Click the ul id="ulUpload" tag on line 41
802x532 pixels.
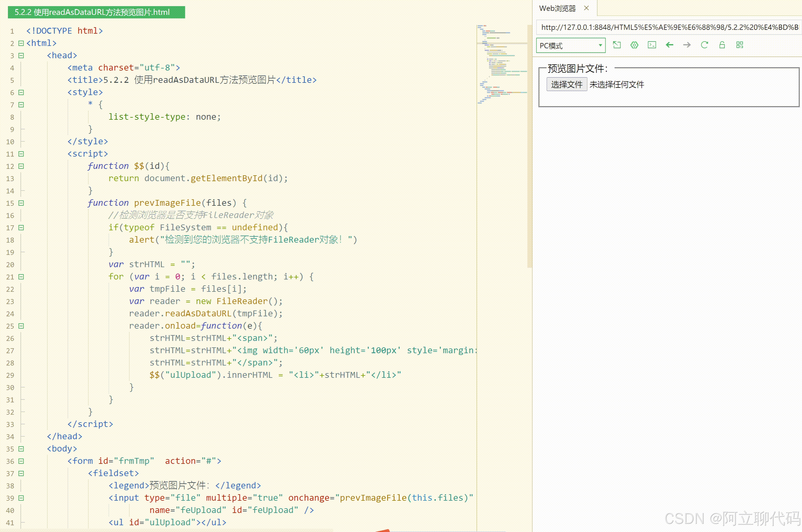pos(167,522)
